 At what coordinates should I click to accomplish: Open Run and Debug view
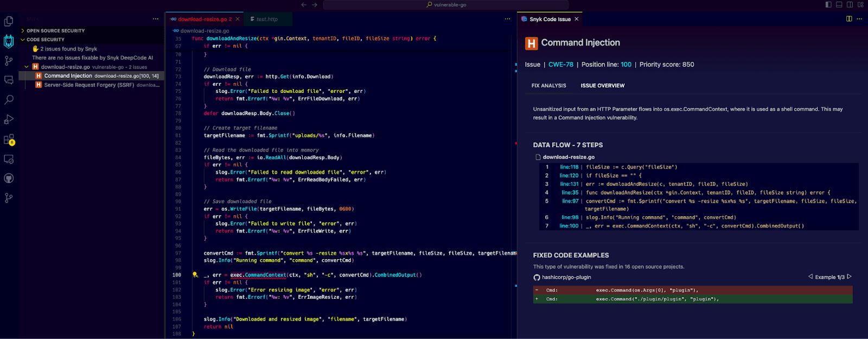(9, 120)
